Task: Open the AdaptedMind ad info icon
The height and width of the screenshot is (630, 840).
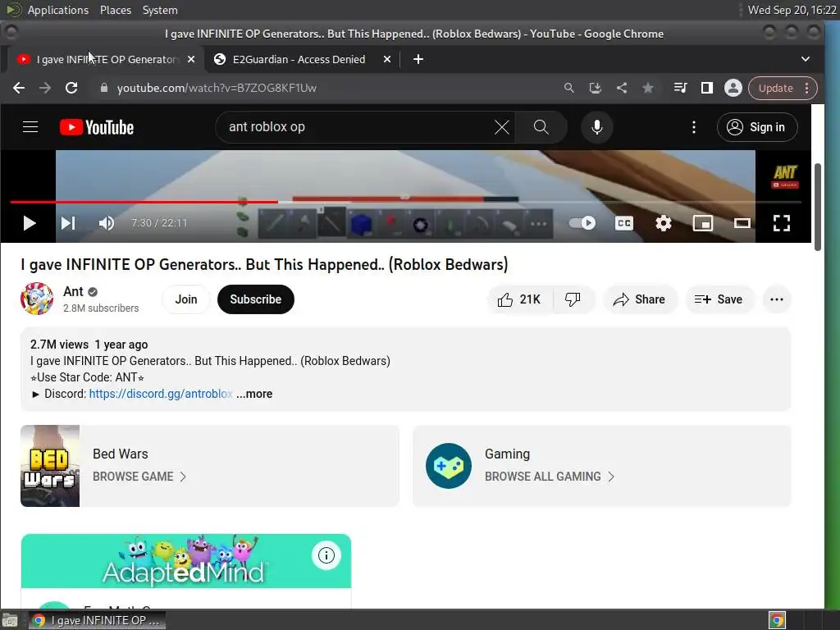Action: 326,555
